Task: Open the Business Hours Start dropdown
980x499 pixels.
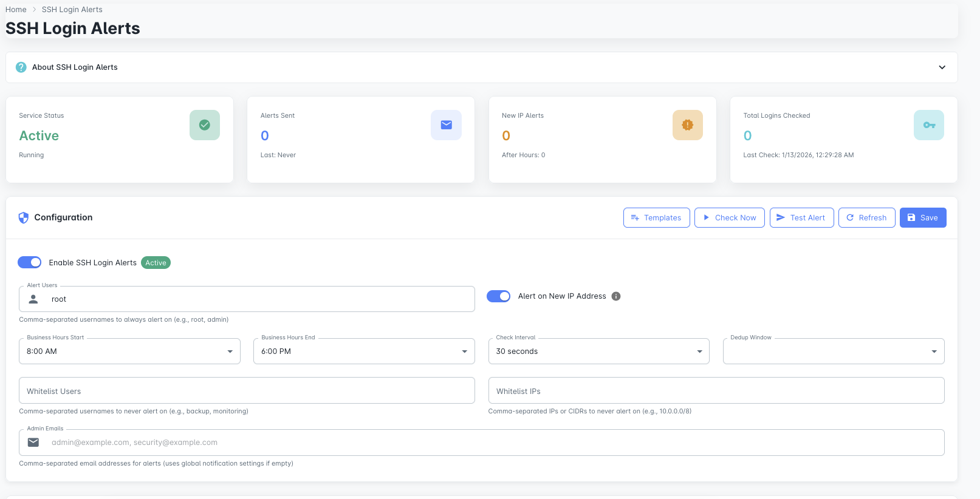Action: pyautogui.click(x=129, y=351)
